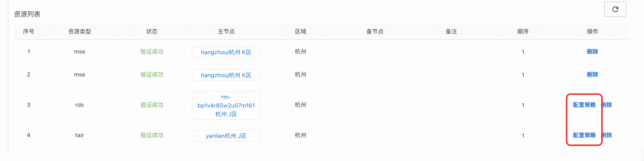Image resolution: width=644 pixels, height=161 pixels.
Task: Click the 验证成功 status in rds row
Action: tap(152, 105)
